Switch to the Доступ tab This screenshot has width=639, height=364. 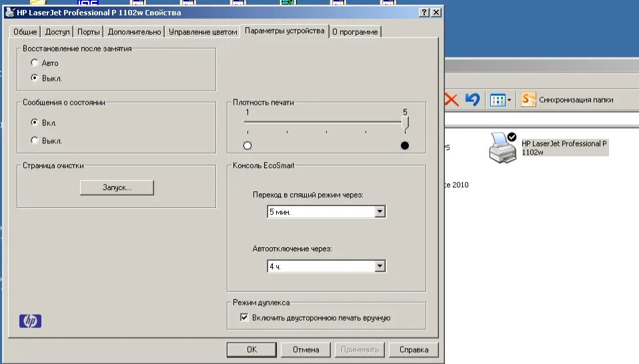[57, 32]
